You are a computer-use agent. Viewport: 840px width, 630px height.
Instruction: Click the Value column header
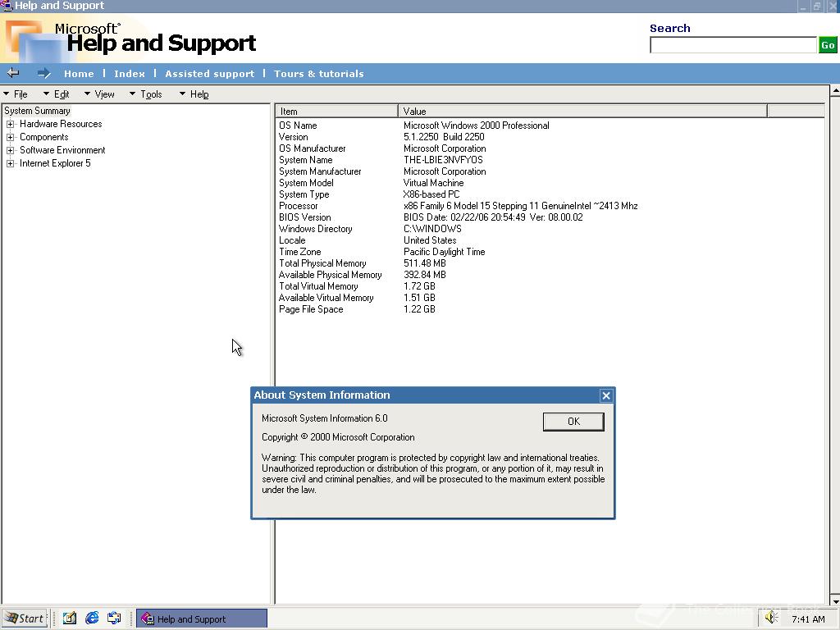point(583,112)
